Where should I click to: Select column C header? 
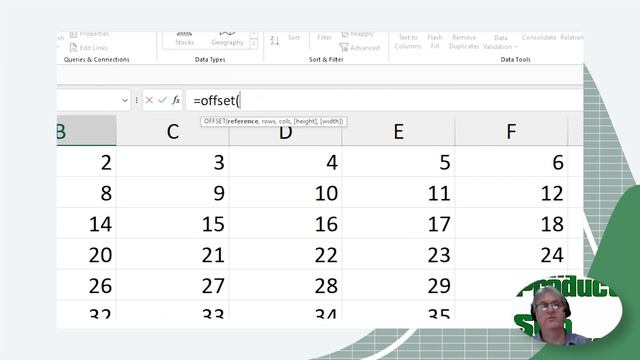click(x=173, y=131)
